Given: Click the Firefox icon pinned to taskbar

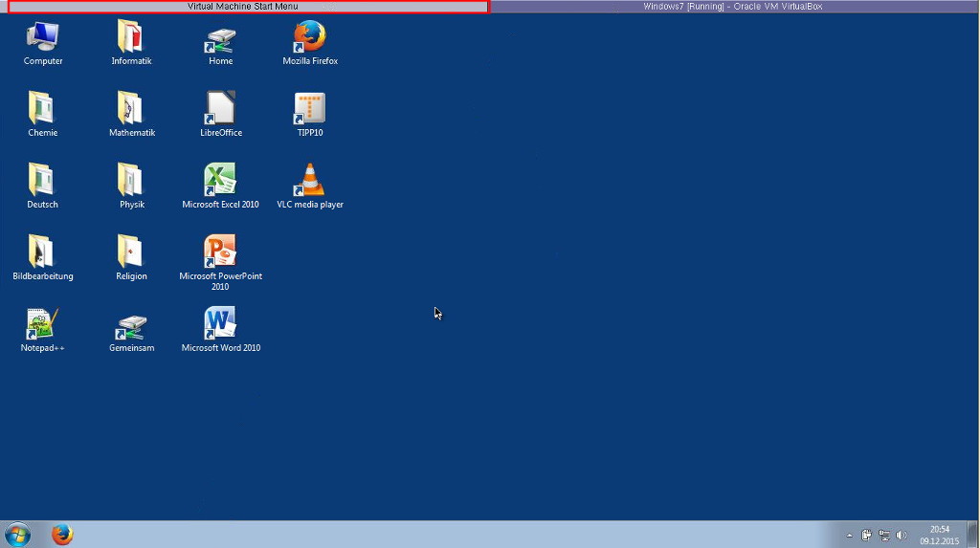Looking at the screenshot, I should point(62,535).
